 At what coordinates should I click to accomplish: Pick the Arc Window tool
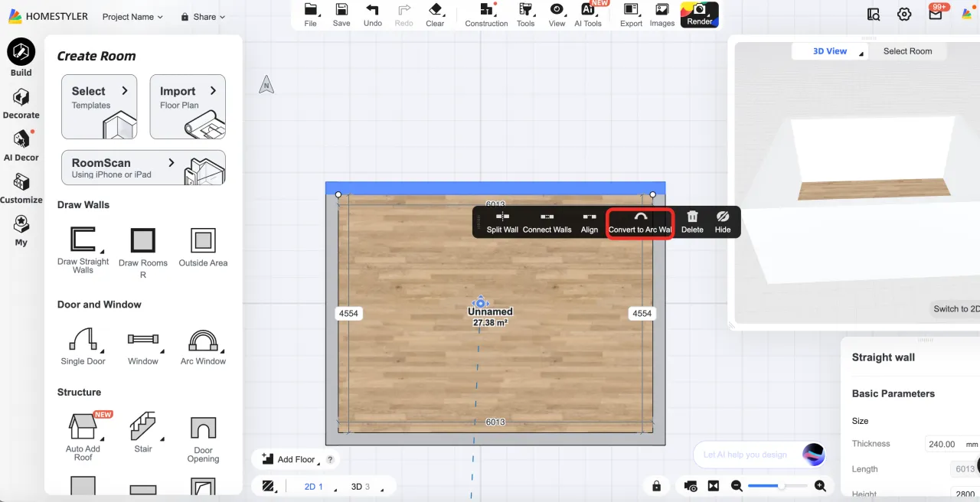point(203,339)
